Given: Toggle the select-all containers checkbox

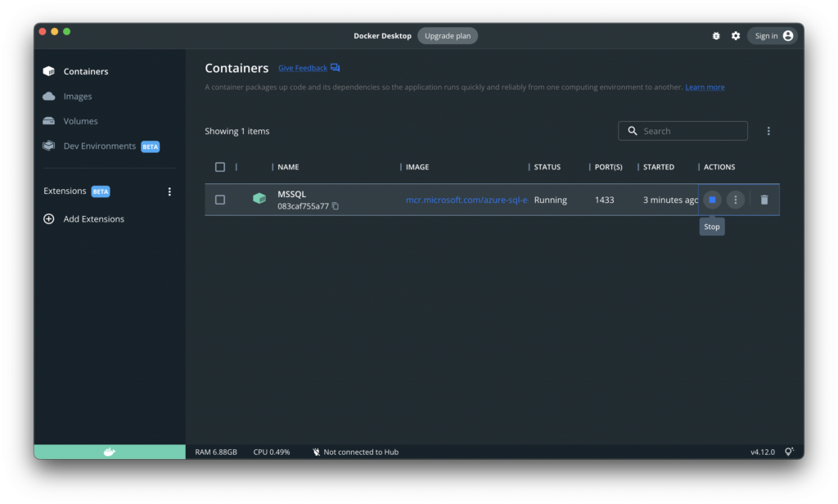Looking at the screenshot, I should pyautogui.click(x=220, y=167).
